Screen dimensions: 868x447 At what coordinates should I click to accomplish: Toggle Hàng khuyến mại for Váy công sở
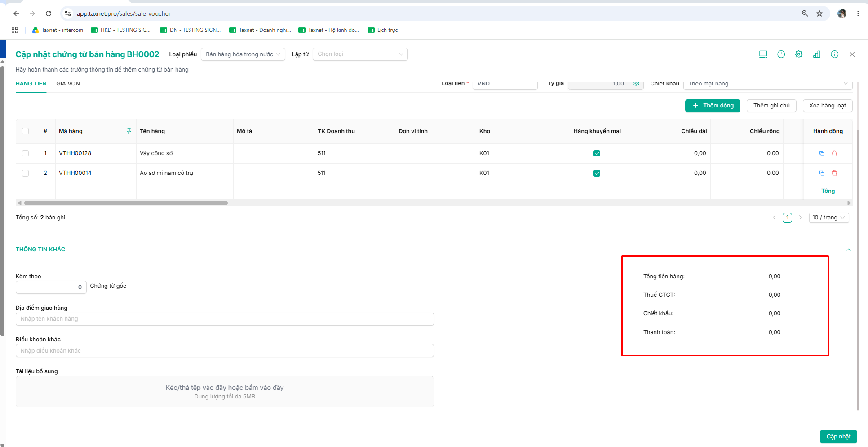click(597, 153)
